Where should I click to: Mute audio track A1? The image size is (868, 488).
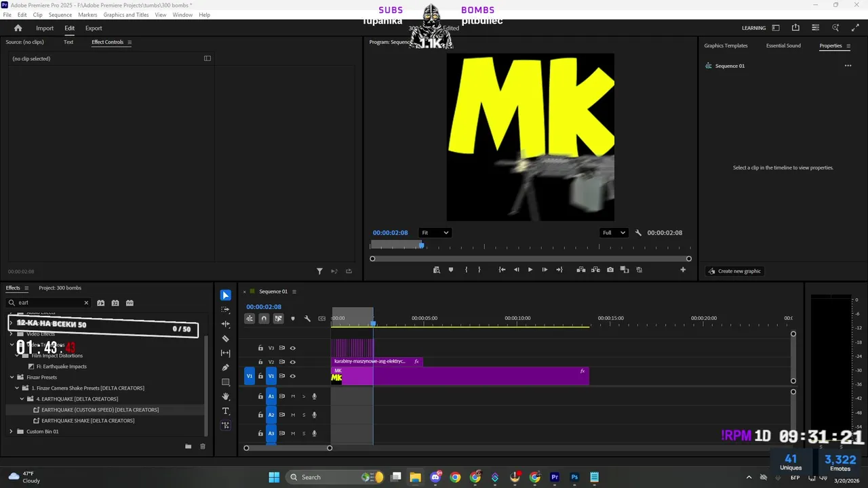(x=293, y=396)
